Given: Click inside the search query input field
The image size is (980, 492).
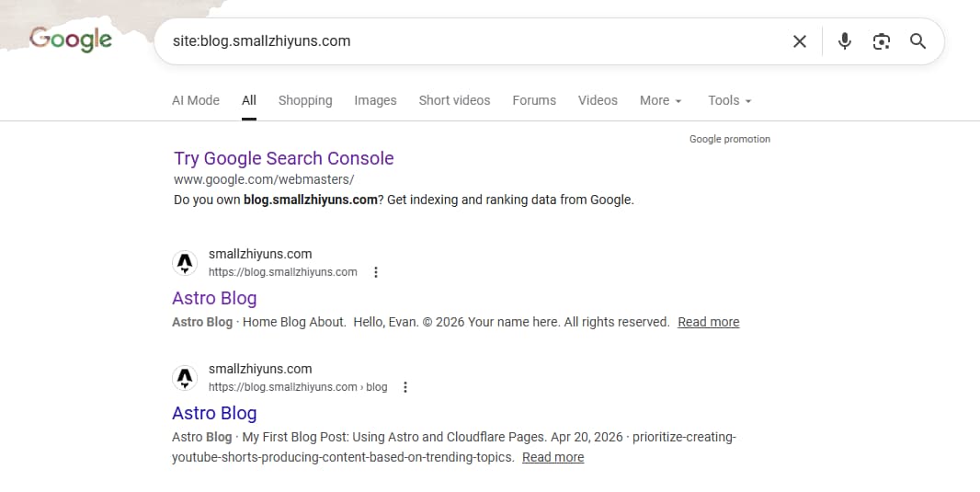Looking at the screenshot, I should point(460,41).
